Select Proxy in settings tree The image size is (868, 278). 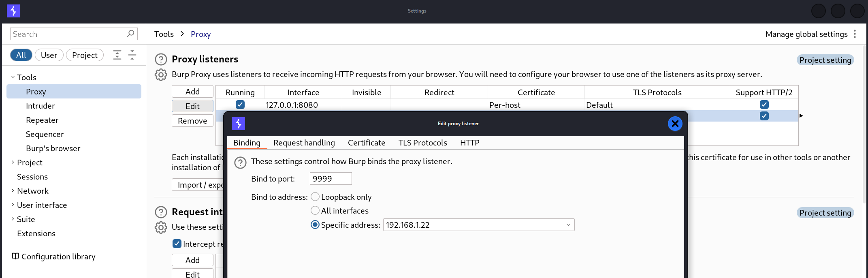74,92
